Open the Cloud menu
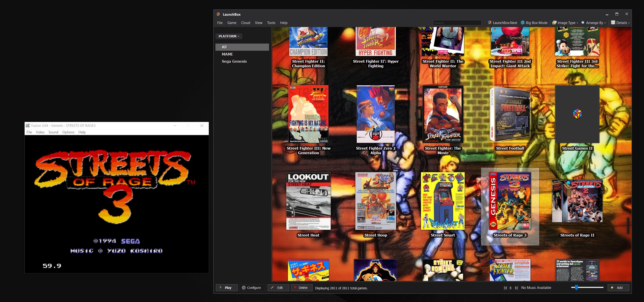 pyautogui.click(x=246, y=23)
